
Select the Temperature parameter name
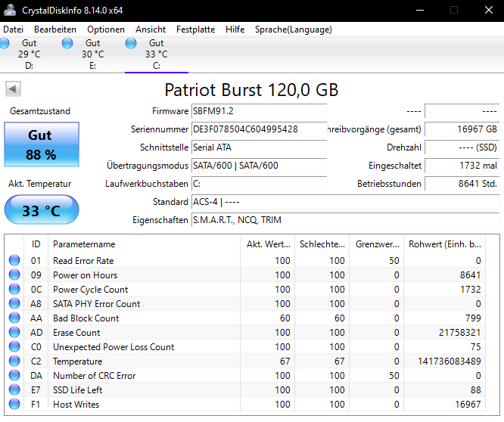point(78,361)
